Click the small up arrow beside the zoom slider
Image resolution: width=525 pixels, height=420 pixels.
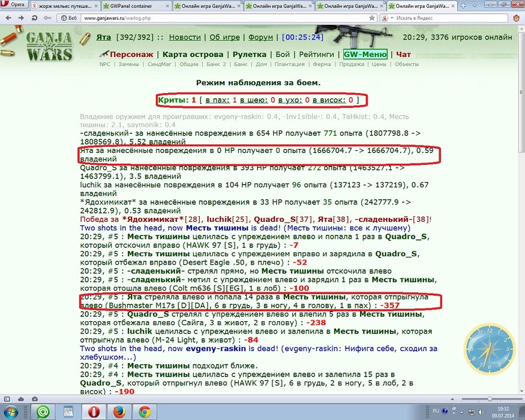coord(453,399)
